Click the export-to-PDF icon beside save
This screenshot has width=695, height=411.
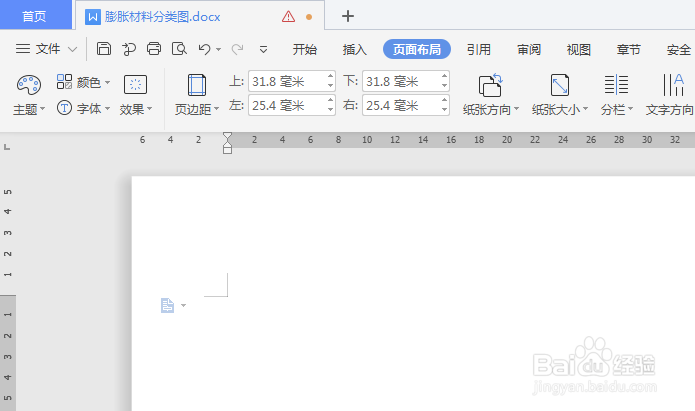(x=129, y=49)
